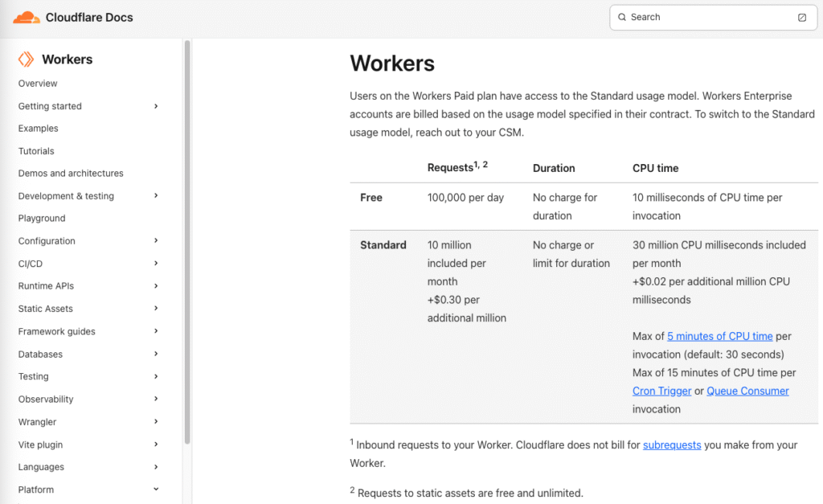The image size is (823, 504).
Task: Click the 'Requests' column header
Action: 457,167
